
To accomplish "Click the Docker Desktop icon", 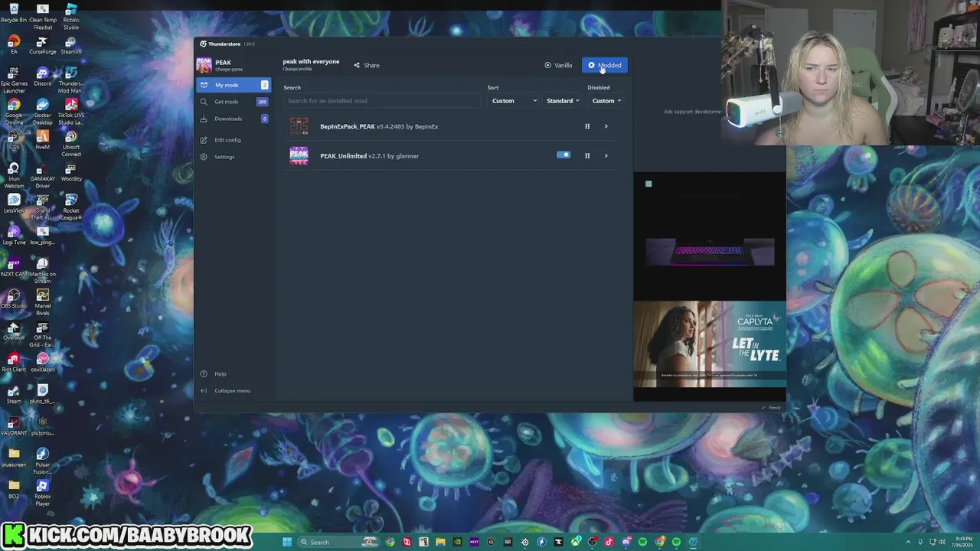I will click(43, 112).
